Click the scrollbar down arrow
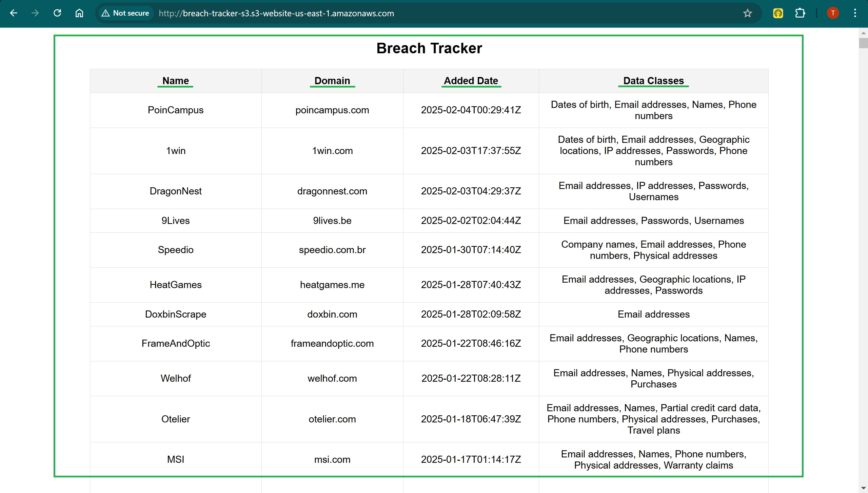Image resolution: width=868 pixels, height=493 pixels. [864, 488]
